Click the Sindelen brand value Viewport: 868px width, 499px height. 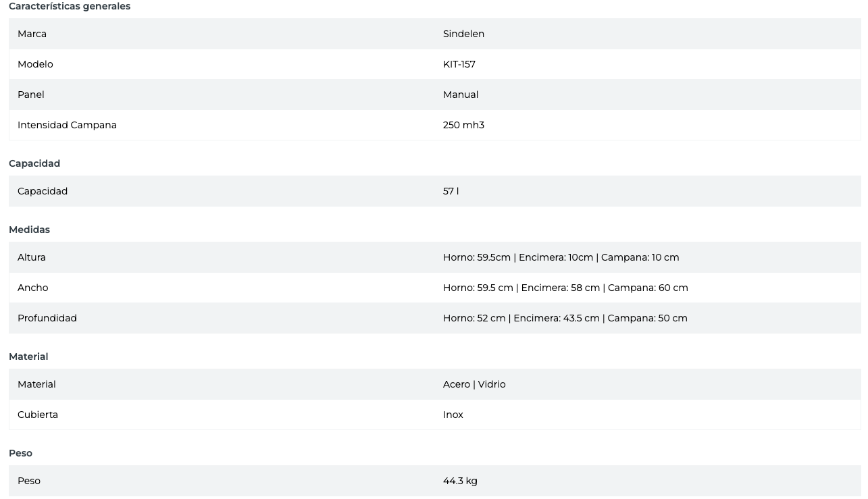click(x=463, y=34)
